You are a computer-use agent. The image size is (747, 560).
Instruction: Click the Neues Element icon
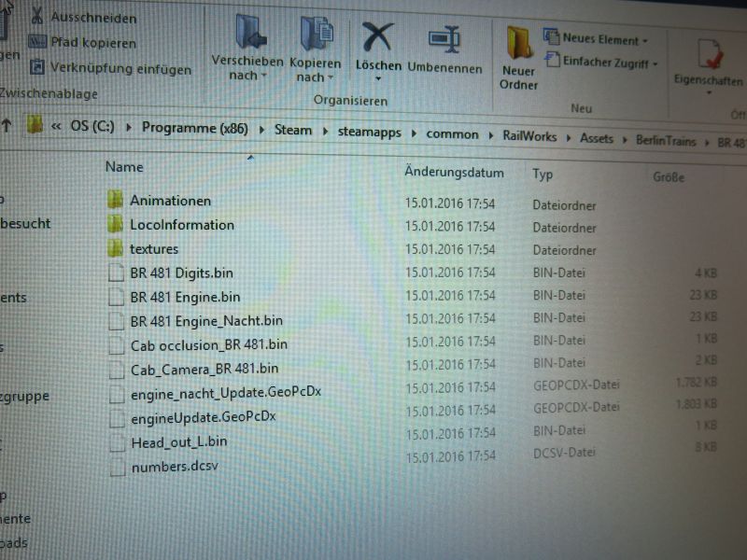pos(551,36)
